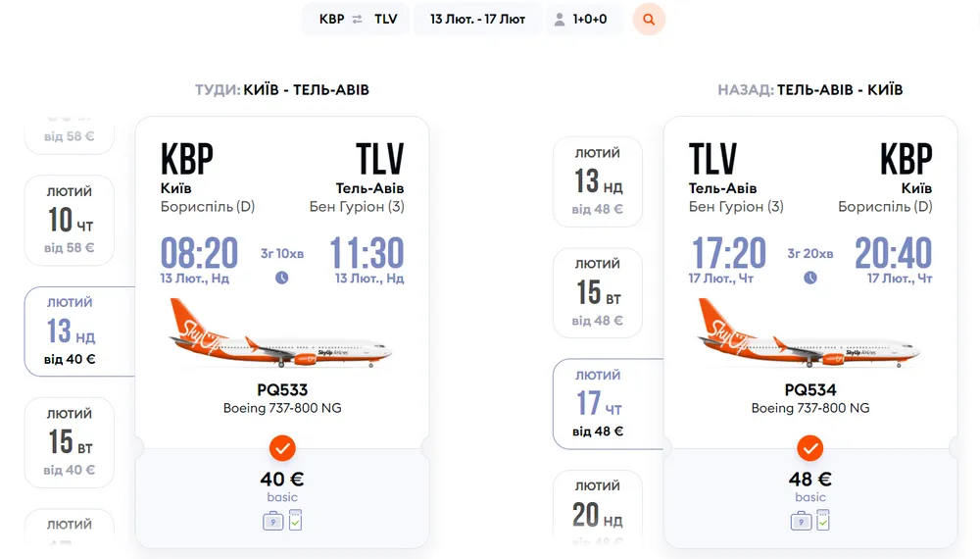Viewport: 980px width, 559px height.
Task: Toggle the orange checkmark on the 40 € fare
Action: [x=282, y=449]
